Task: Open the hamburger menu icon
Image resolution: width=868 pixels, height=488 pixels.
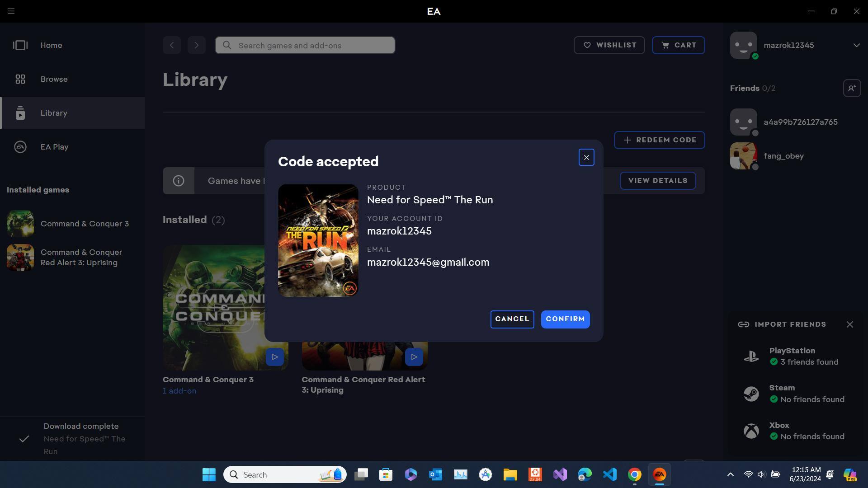Action: pyautogui.click(x=11, y=11)
